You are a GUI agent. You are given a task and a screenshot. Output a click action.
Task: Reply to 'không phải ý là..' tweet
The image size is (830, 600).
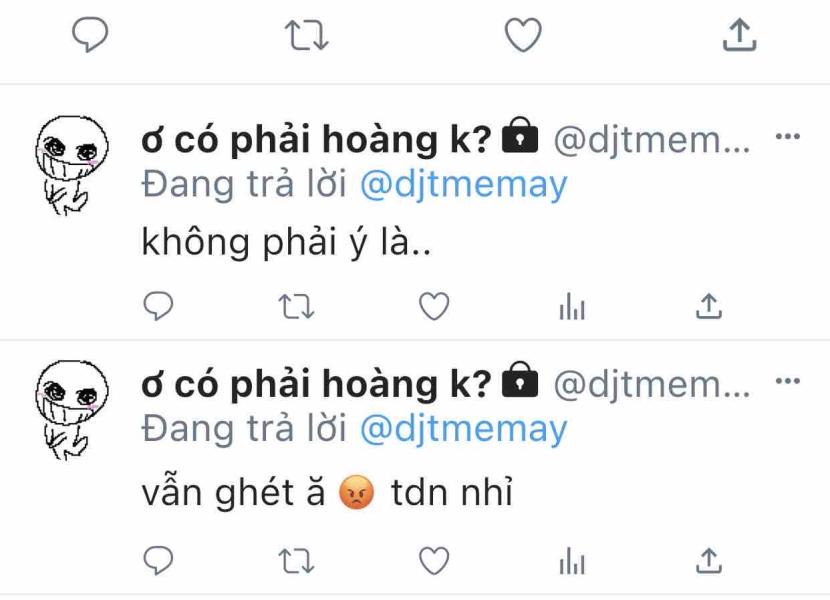[x=158, y=306]
